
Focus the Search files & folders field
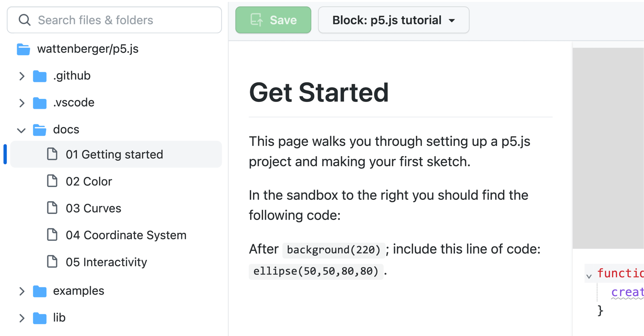(114, 20)
